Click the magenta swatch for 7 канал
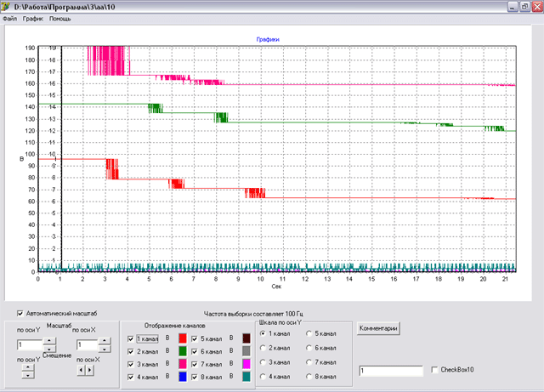 [x=246, y=363]
